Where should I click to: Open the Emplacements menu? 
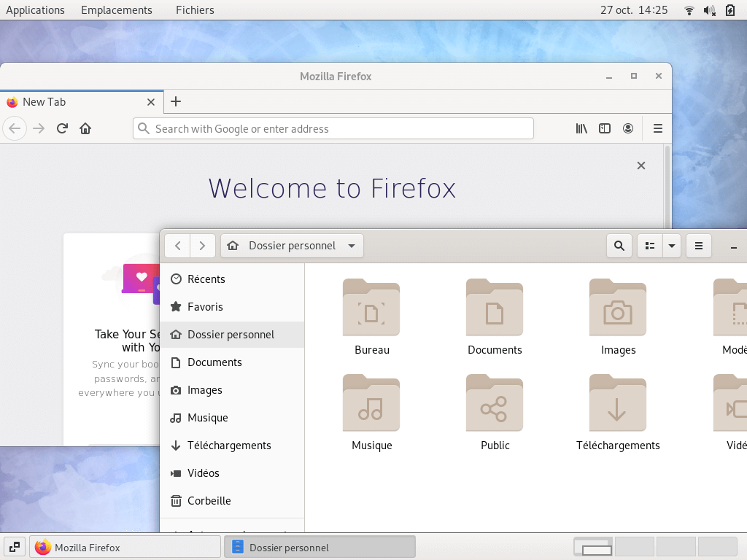[x=116, y=10]
